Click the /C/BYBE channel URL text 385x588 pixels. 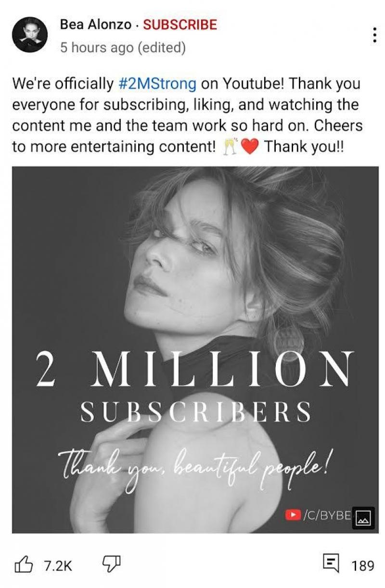328,514
